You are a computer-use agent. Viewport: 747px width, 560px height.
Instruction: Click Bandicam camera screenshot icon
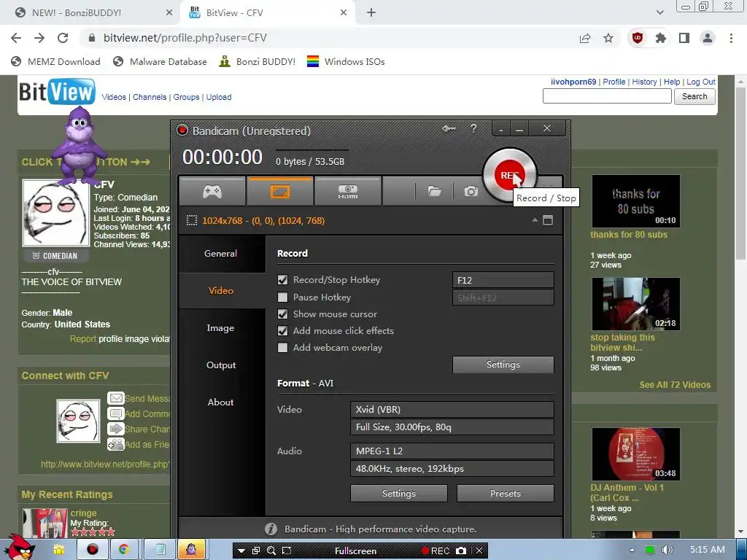click(471, 192)
